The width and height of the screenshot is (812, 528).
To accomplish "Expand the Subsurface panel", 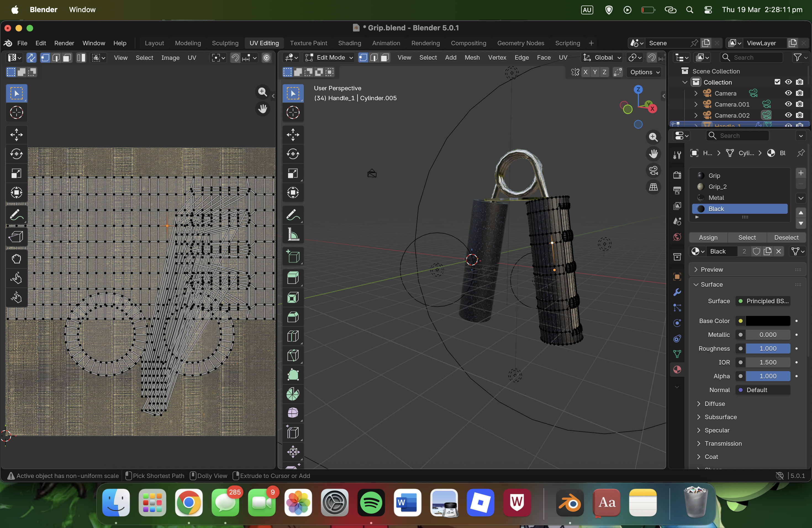I will 720,417.
